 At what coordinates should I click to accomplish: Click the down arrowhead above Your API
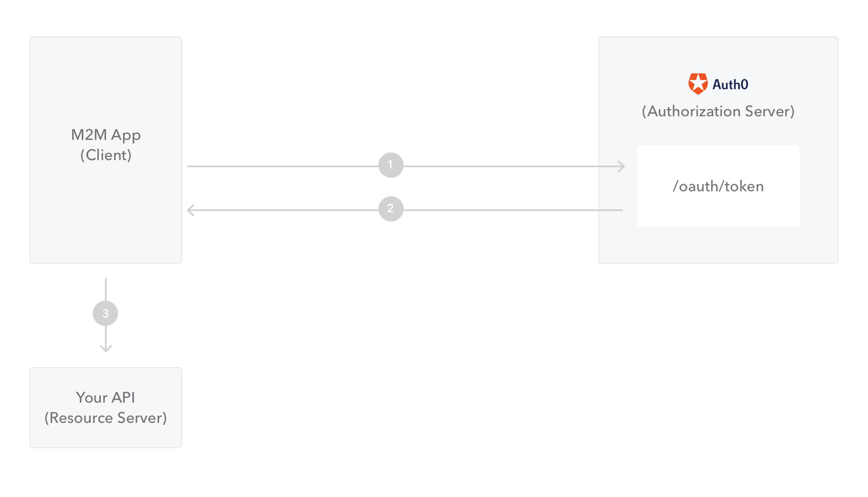105,348
